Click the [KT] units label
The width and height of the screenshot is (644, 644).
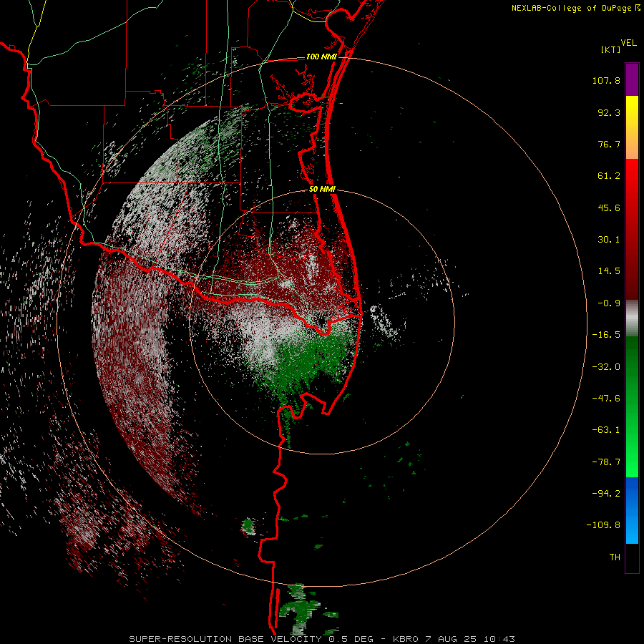pyautogui.click(x=611, y=49)
